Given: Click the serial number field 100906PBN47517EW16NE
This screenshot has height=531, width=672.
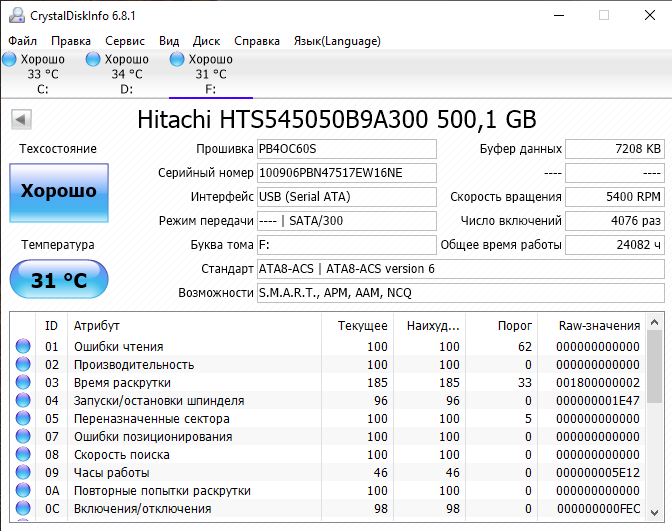Looking at the screenshot, I should click(x=347, y=173).
